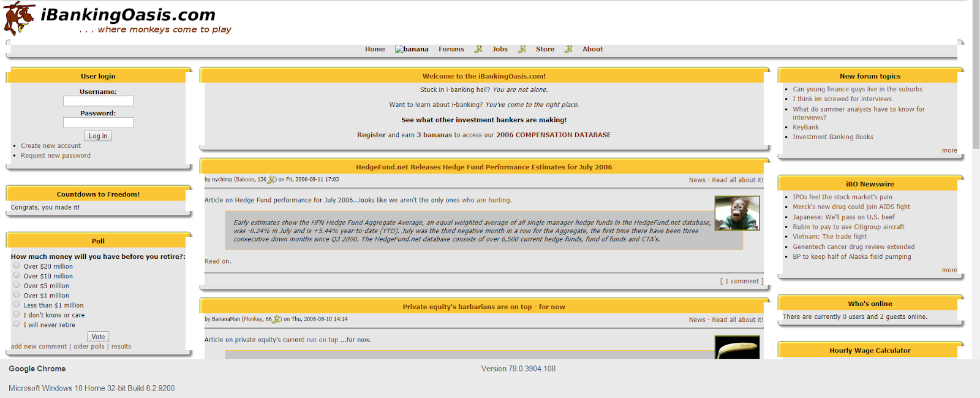Open summer analysts interviews forum topic
Viewport: 980px width, 398px height.
click(859, 113)
